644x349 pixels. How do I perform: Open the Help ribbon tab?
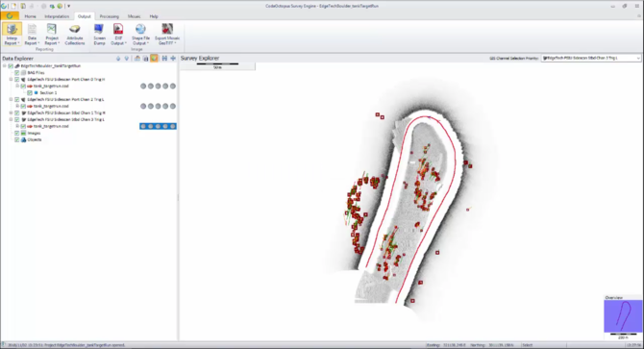pos(154,16)
